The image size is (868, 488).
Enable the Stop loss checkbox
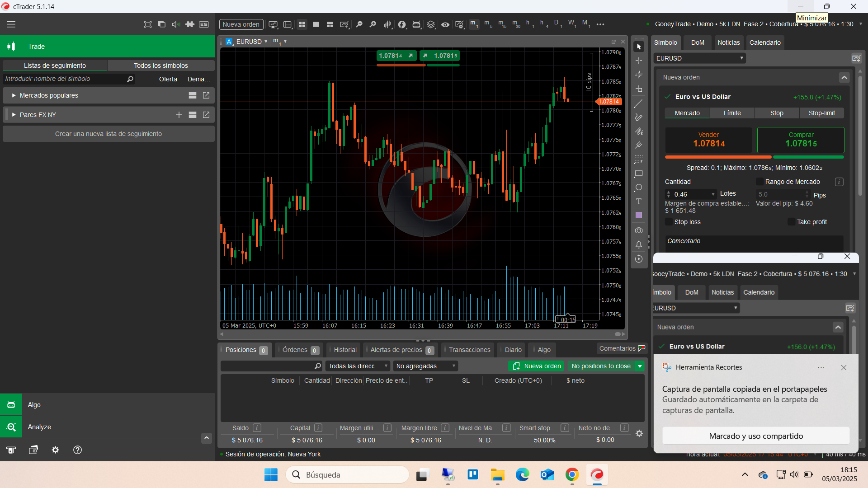pos(669,222)
